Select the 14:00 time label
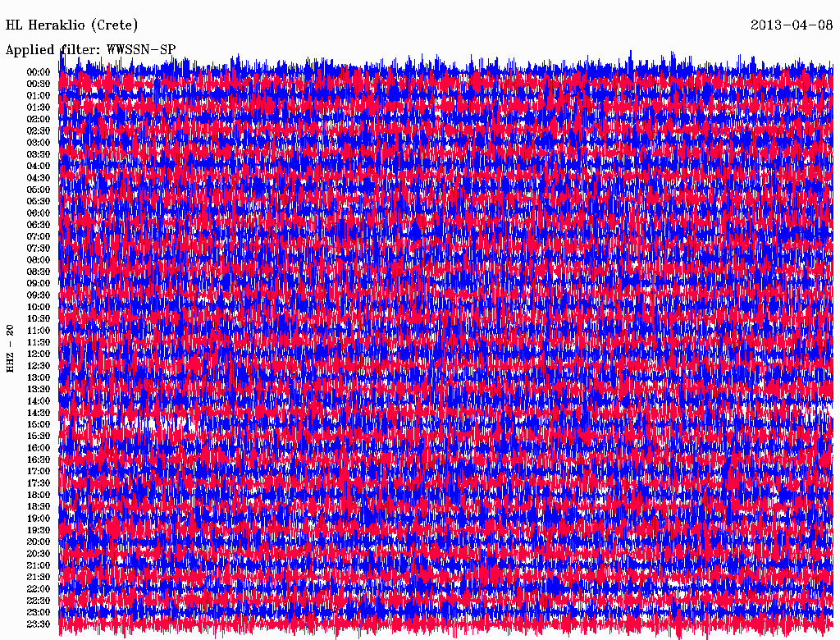This screenshot has width=840, height=640. tap(38, 401)
